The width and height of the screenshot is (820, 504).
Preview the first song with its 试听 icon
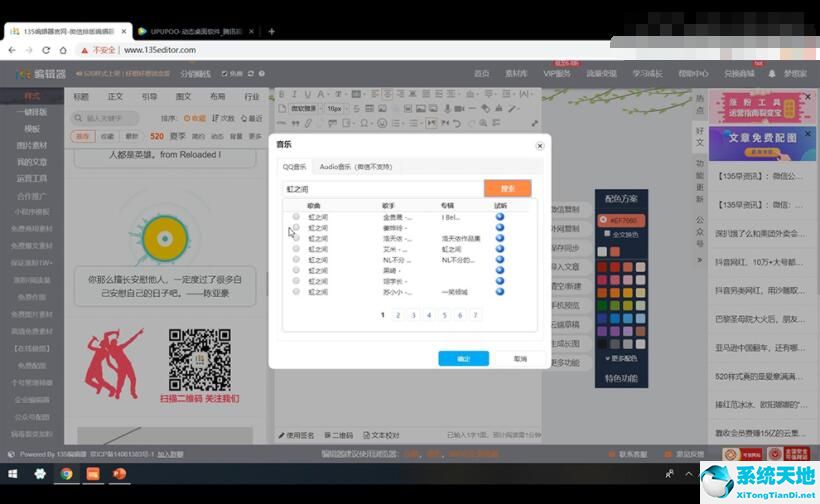pos(500,216)
